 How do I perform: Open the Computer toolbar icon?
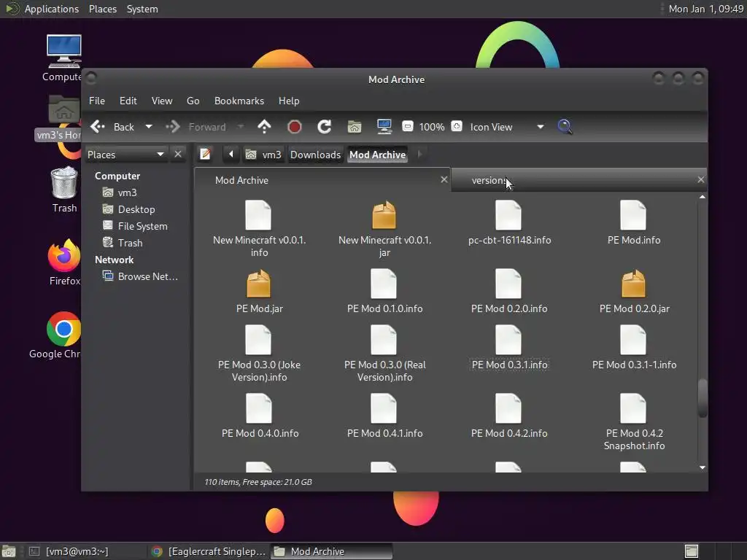[x=384, y=126]
